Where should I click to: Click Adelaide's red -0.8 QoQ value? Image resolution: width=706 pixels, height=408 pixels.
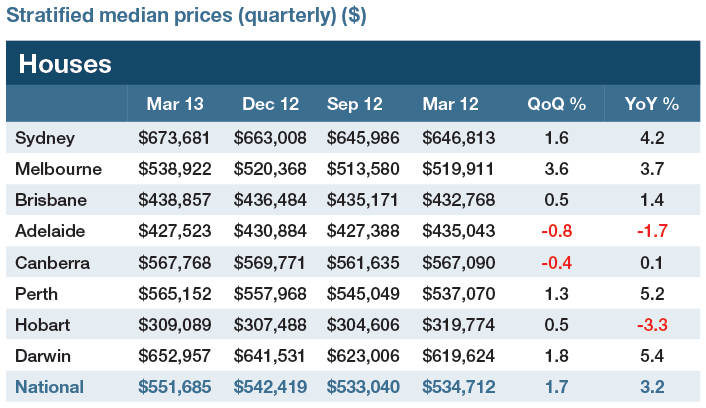554,230
